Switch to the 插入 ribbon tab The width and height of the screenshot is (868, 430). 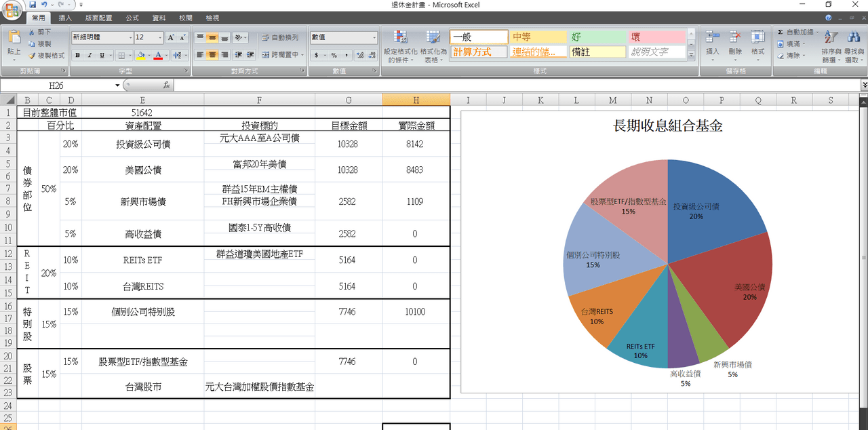[66, 18]
